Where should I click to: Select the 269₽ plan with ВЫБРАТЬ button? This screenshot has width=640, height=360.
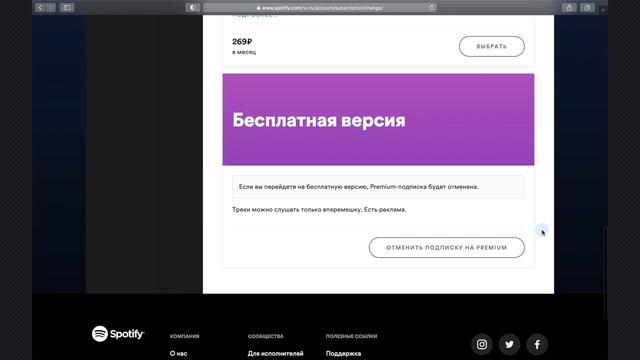[x=491, y=47]
